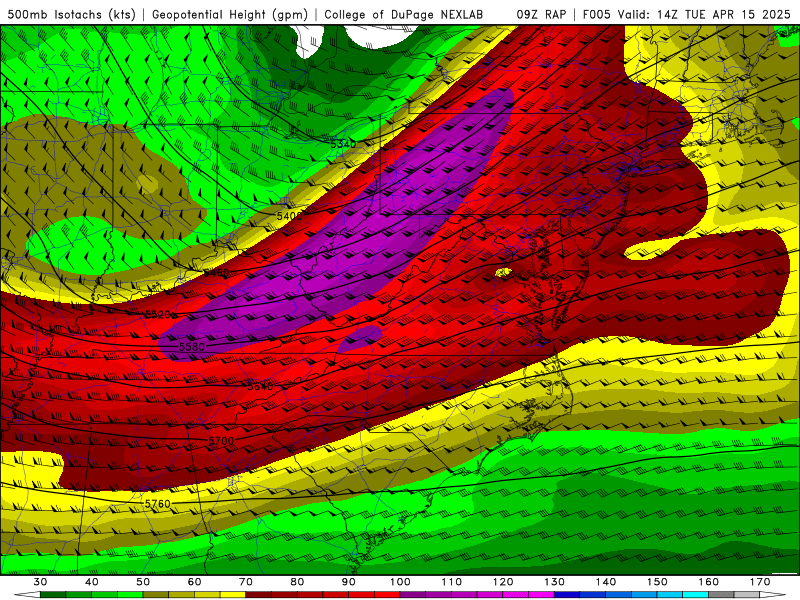Click the 5520 height contour label

tap(158, 314)
